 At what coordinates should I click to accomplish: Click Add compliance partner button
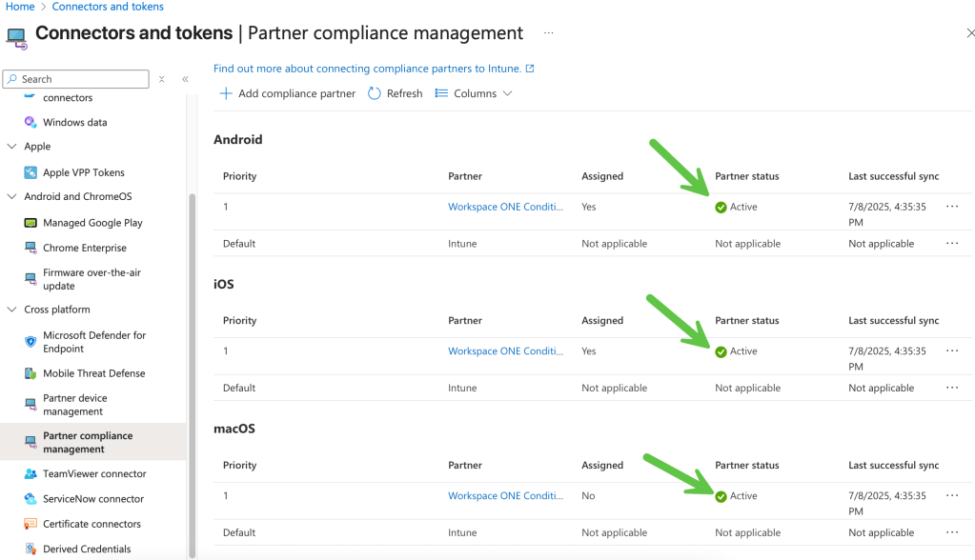coord(287,93)
